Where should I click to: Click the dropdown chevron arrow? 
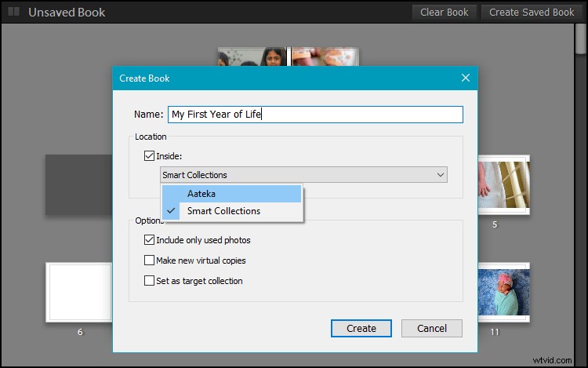tap(441, 175)
